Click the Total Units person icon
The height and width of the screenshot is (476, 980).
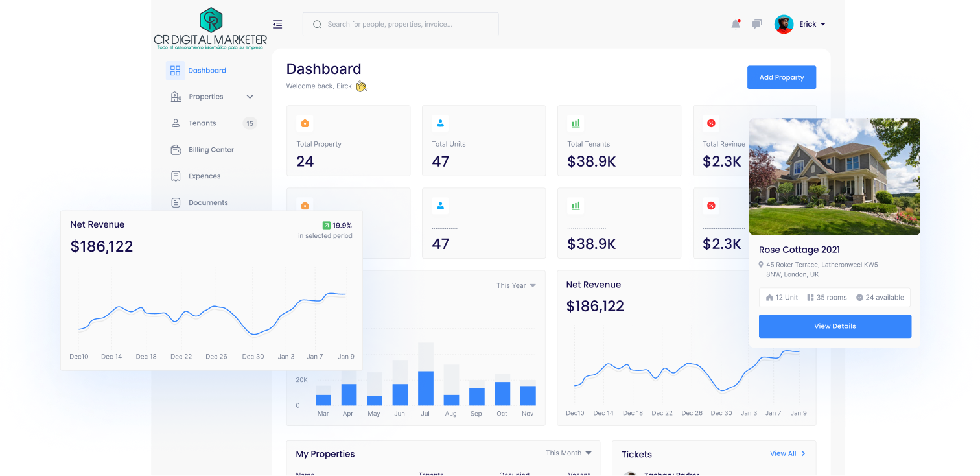440,123
